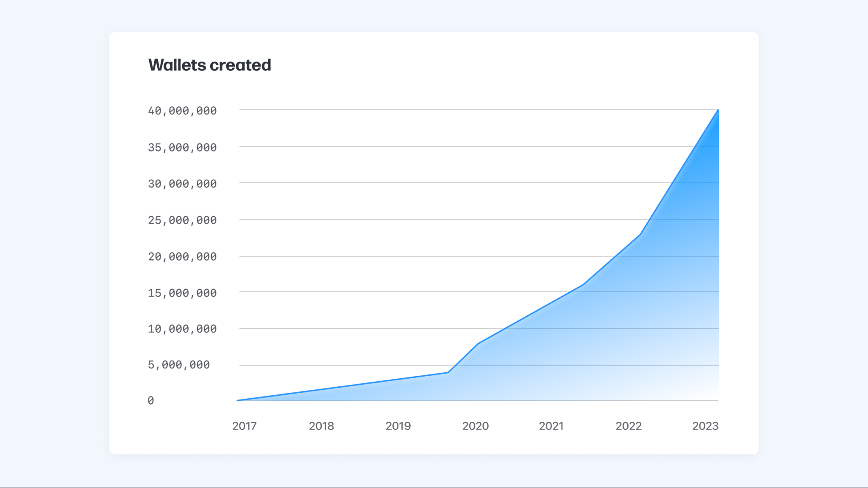The height and width of the screenshot is (488, 868).
Task: Click the 35,000,000 y-axis label
Action: pos(182,147)
